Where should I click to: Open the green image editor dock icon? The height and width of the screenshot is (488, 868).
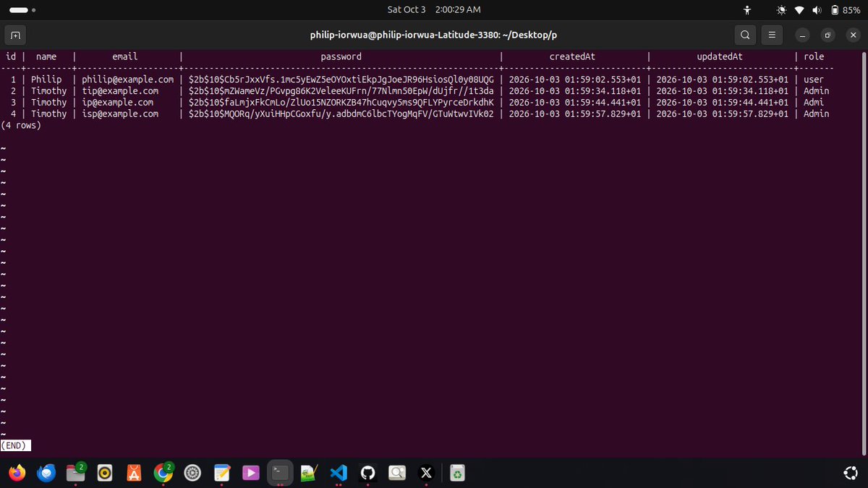tap(309, 473)
